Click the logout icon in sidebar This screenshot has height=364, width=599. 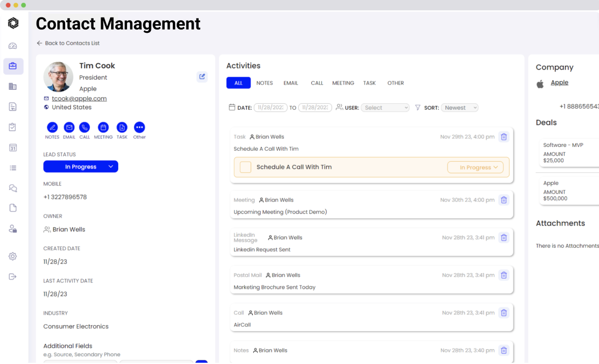pos(13,277)
